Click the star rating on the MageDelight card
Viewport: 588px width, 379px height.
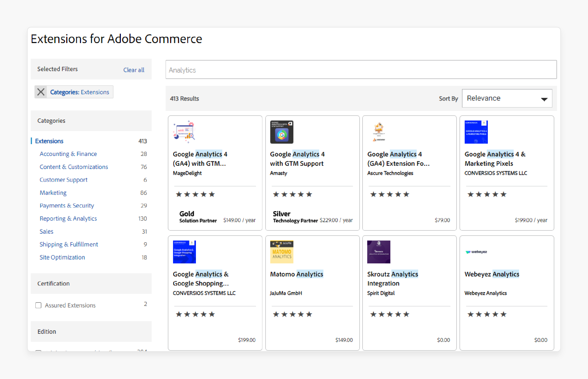195,195
